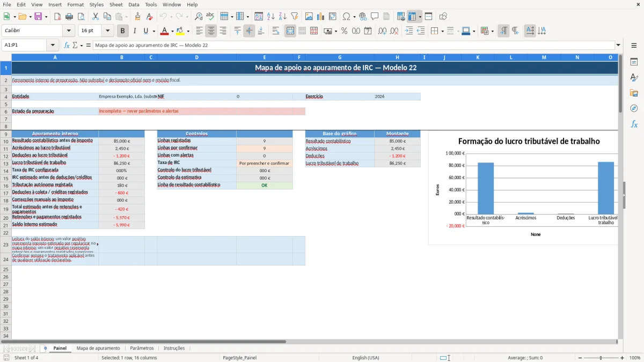Toggle Bold formatting
644x362 pixels.
(123, 31)
